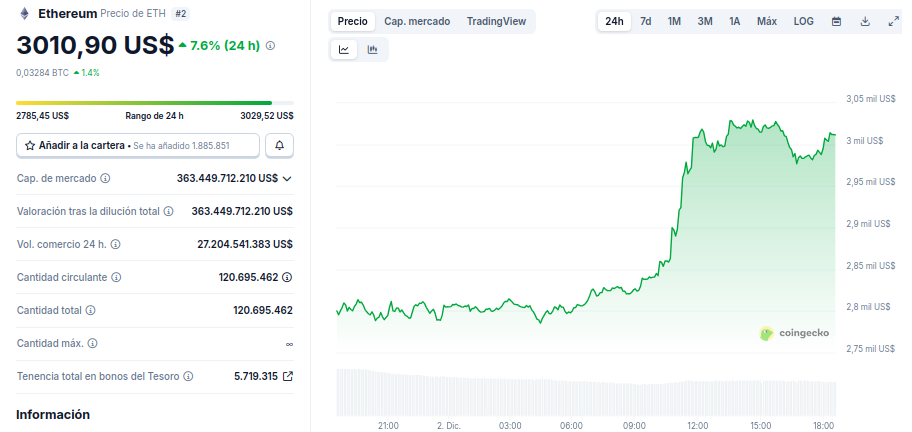
Task: Click the 24h price range bar
Action: coord(154,103)
